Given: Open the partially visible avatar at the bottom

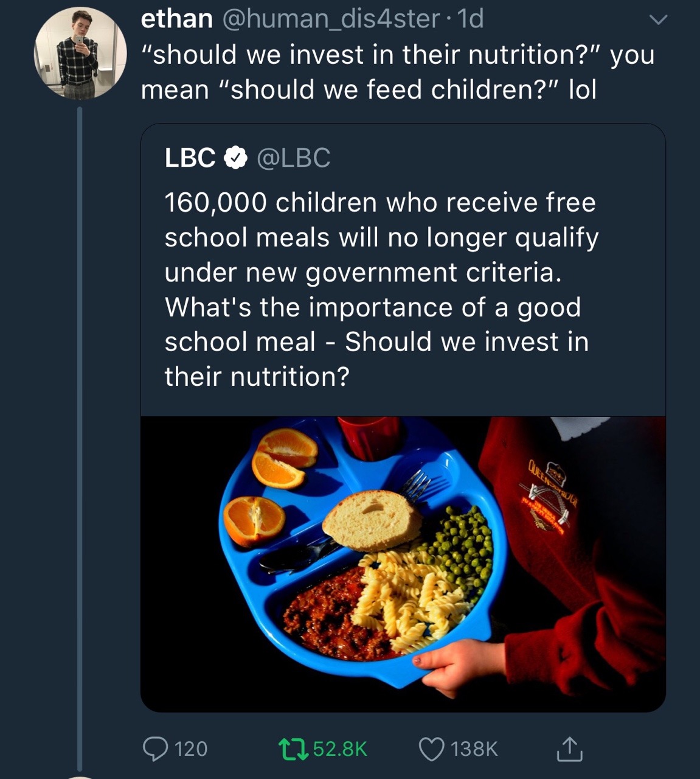Looking at the screenshot, I should (80, 776).
